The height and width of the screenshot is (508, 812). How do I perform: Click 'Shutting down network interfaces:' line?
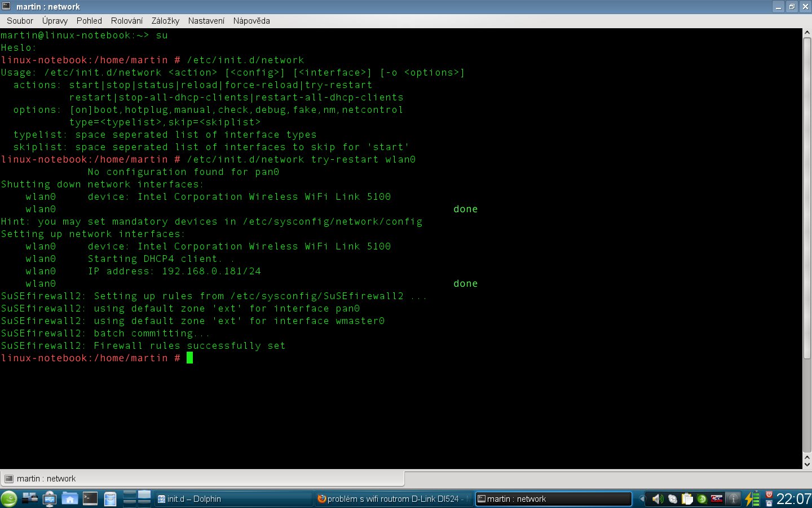coord(102,184)
